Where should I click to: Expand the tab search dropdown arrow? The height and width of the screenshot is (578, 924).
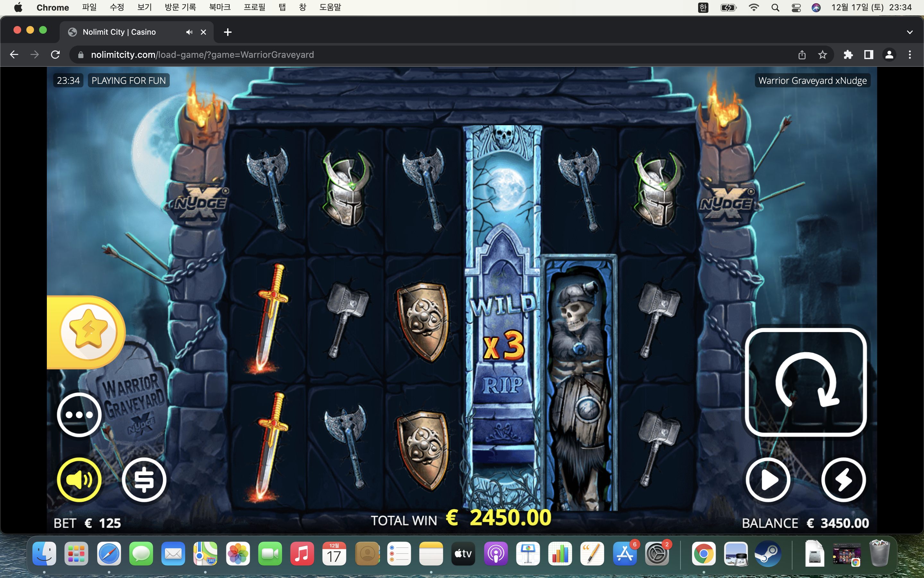click(x=910, y=32)
